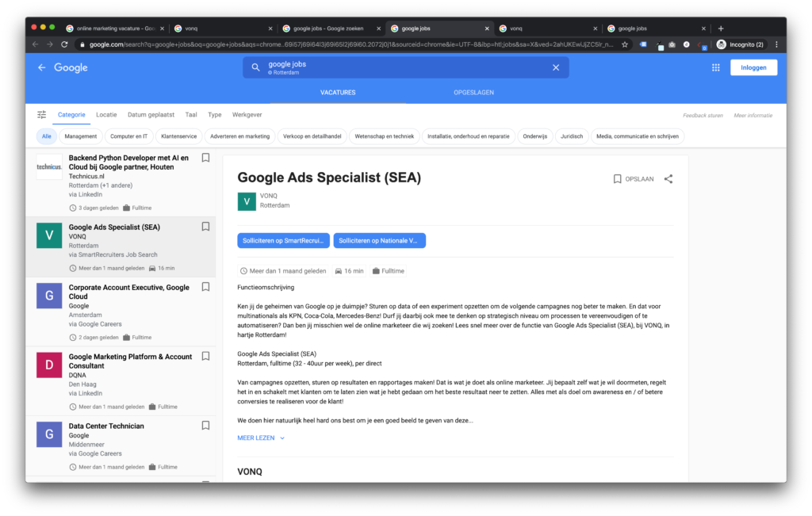Click Solliciteren op Nationale V... button
Screen dimensions: 812x516
click(x=379, y=241)
